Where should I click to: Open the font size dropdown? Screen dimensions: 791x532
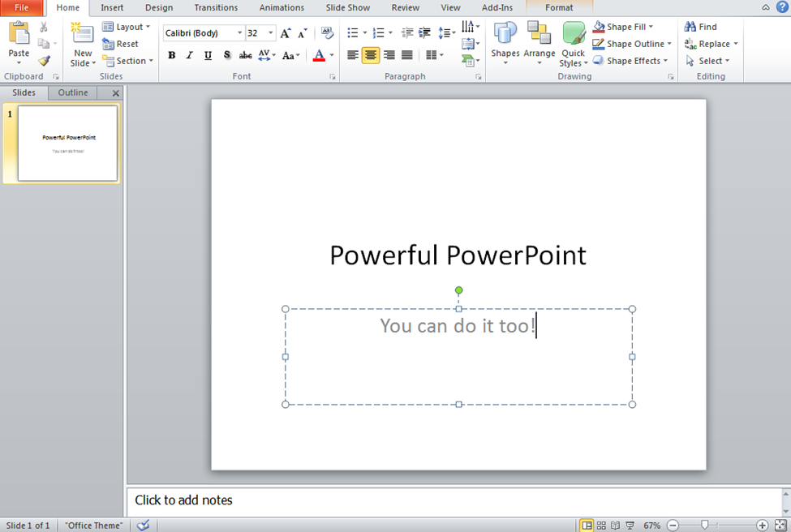tap(271, 33)
